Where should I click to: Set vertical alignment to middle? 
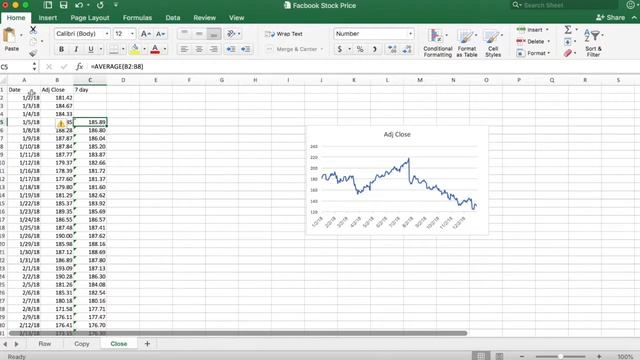199,33
